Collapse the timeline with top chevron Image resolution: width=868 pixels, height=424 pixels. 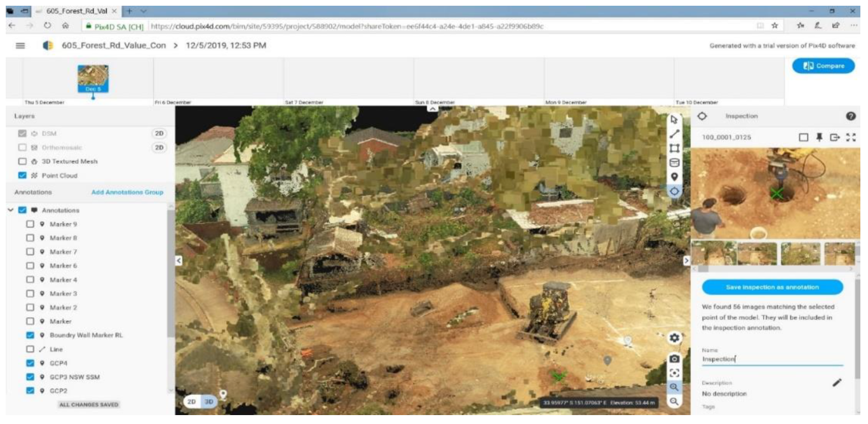(x=433, y=109)
